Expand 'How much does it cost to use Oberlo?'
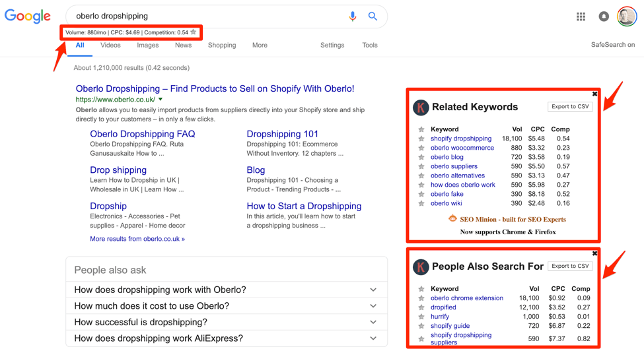 pyautogui.click(x=373, y=306)
